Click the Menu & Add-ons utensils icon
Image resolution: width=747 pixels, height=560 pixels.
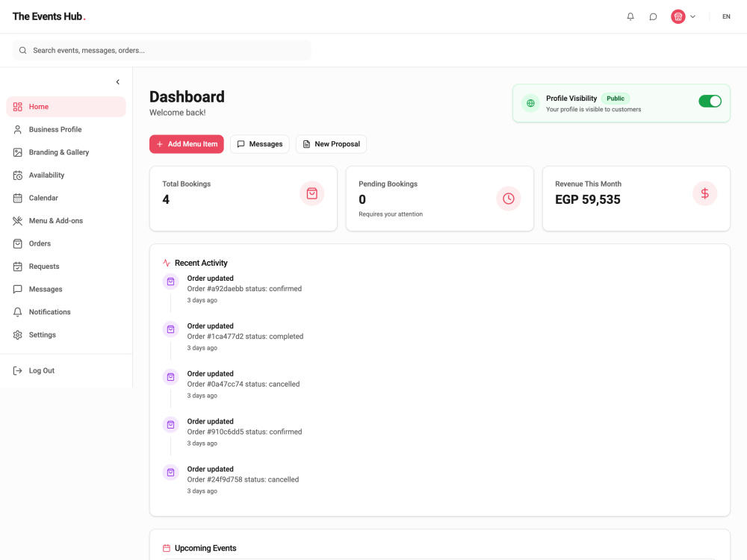click(x=18, y=221)
